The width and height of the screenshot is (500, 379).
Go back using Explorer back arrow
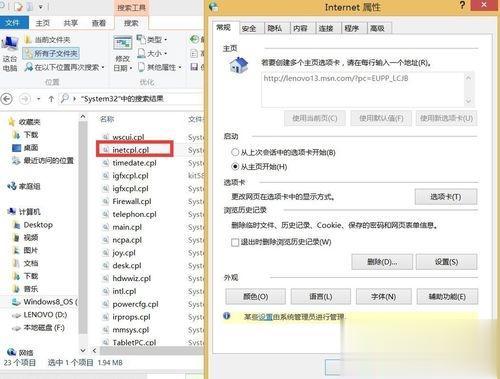tap(7, 99)
